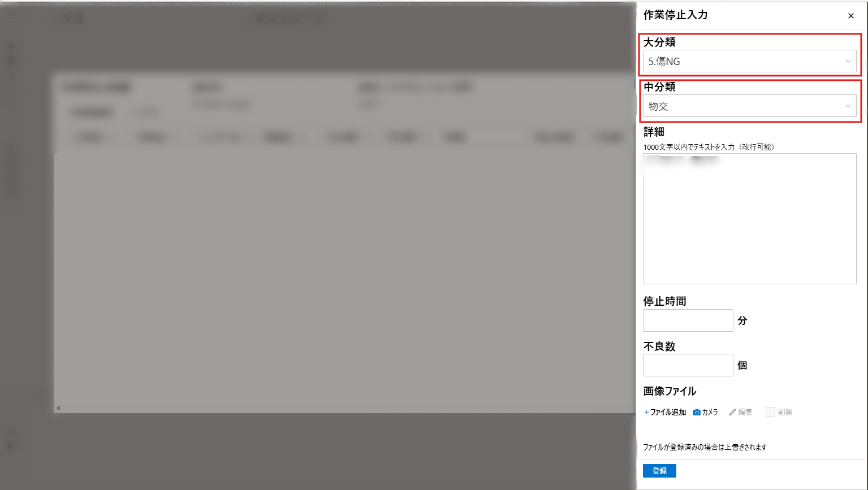Click the ファイル追加 text link
The image size is (868, 490).
(x=668, y=413)
